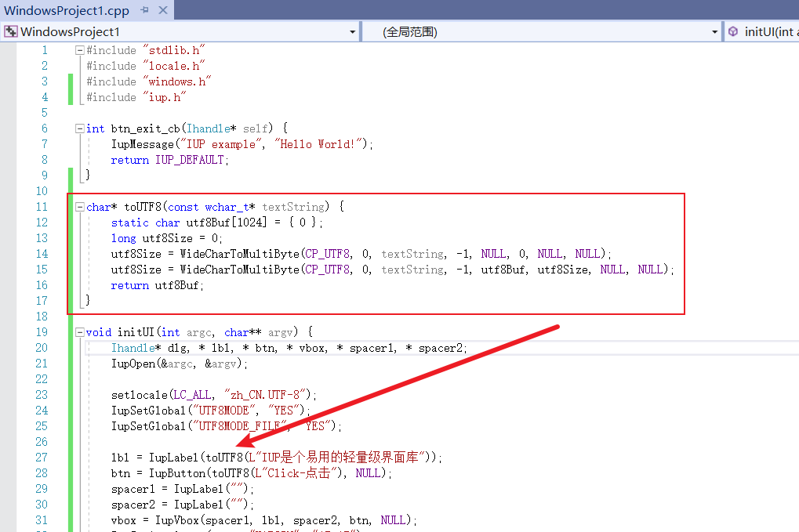Image resolution: width=799 pixels, height=532 pixels.
Task: Click the IupLabel call on line 27
Action: (174, 458)
